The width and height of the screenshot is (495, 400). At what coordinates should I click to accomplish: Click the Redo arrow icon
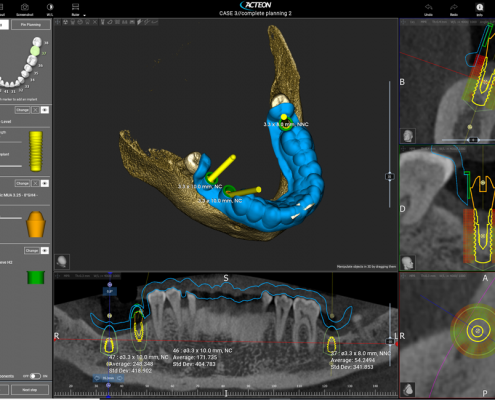point(454,7)
